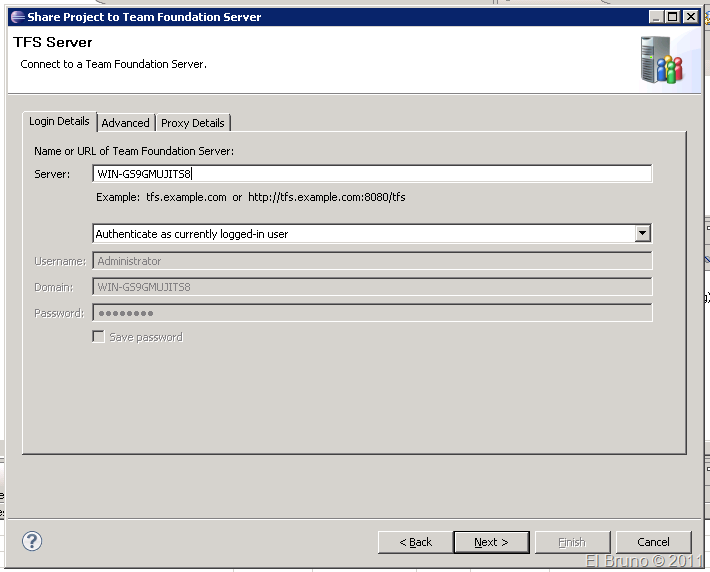
Task: Click the Username field showing Administrator
Action: [372, 261]
